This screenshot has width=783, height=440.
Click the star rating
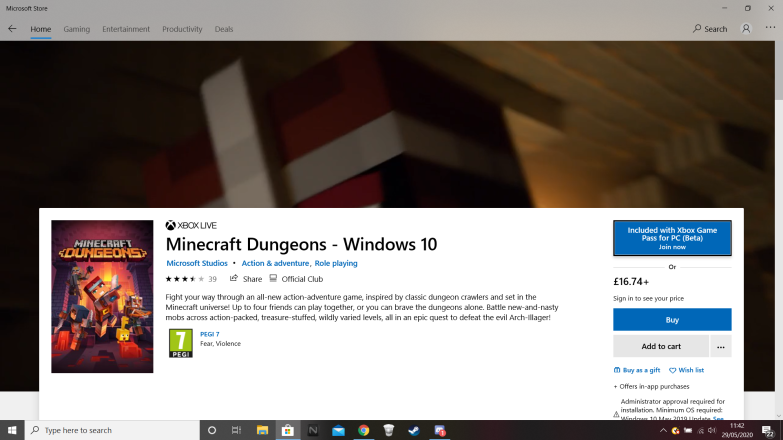185,279
